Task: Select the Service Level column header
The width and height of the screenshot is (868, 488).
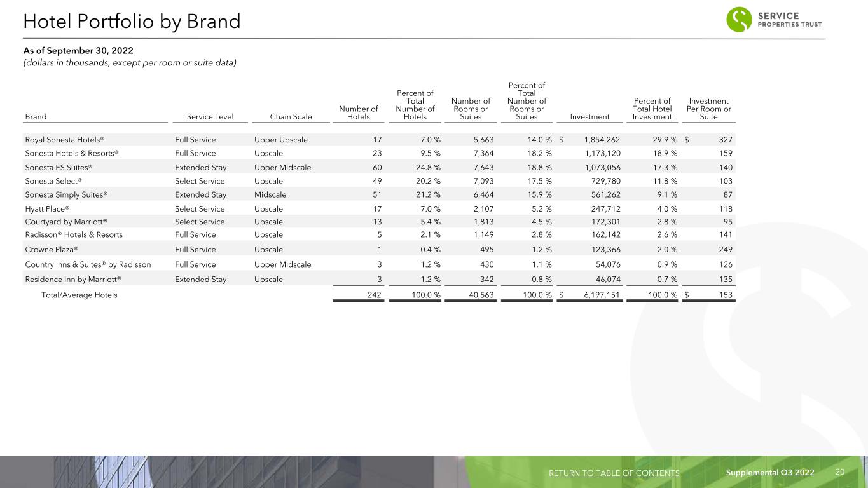Action: (210, 117)
